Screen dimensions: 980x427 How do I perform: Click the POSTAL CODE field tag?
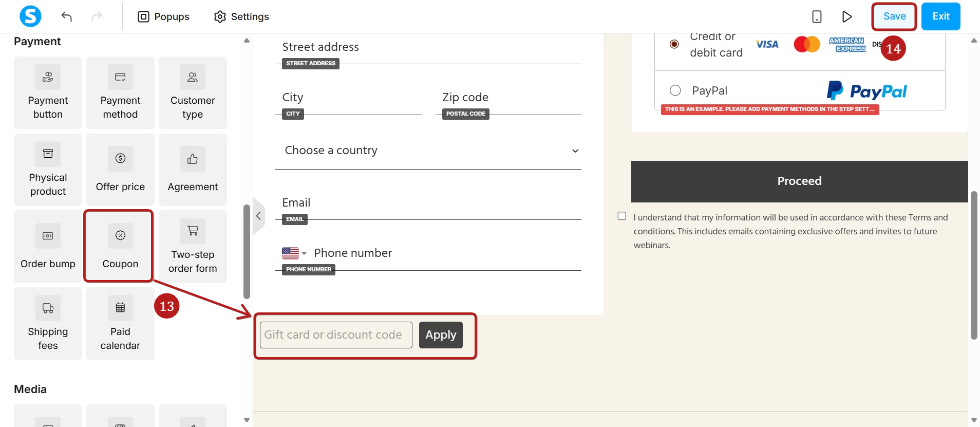coord(466,114)
